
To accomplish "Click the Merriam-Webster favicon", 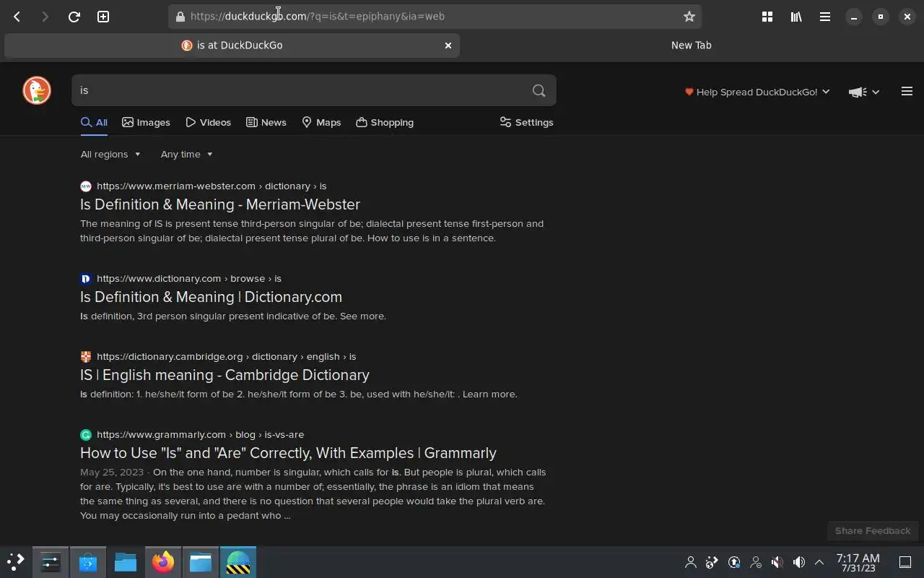I will 86,186.
